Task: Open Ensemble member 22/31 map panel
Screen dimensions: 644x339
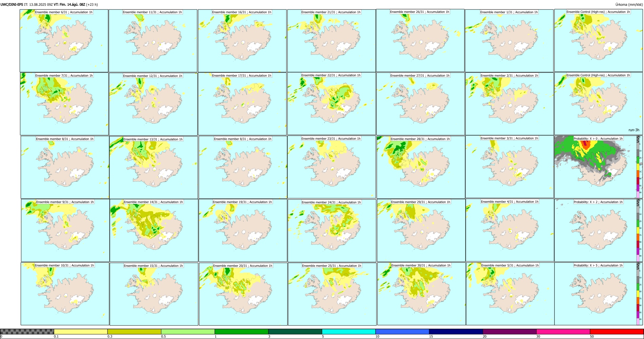Action: 331,104
